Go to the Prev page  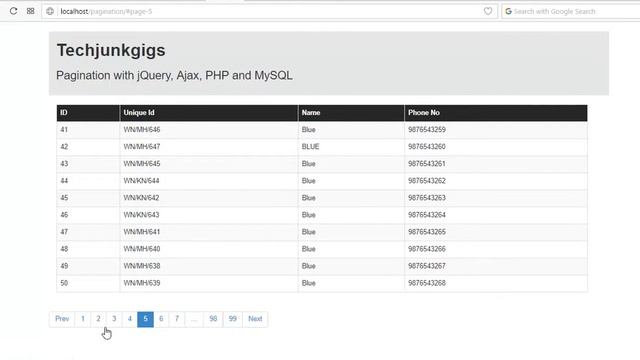pyautogui.click(x=62, y=319)
